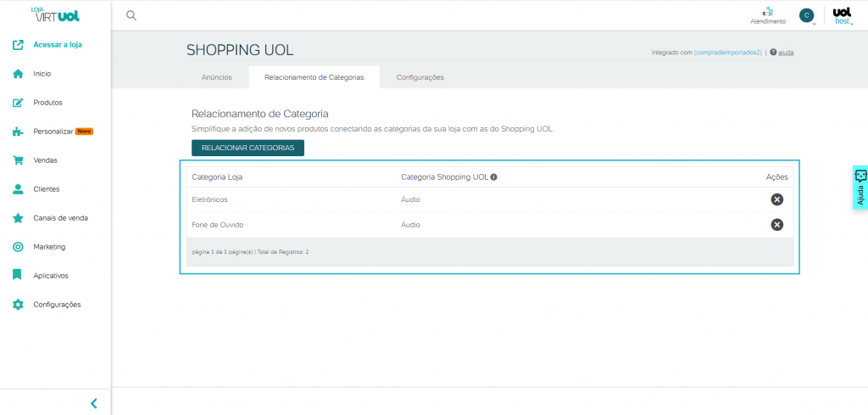Screen dimensions: 868x415
Task: Click Áudio cell in Eletrônicos row
Action: 411,199
